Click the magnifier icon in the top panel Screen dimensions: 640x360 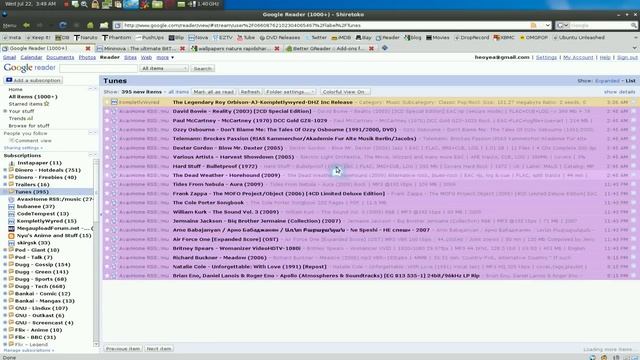tap(84, 4)
